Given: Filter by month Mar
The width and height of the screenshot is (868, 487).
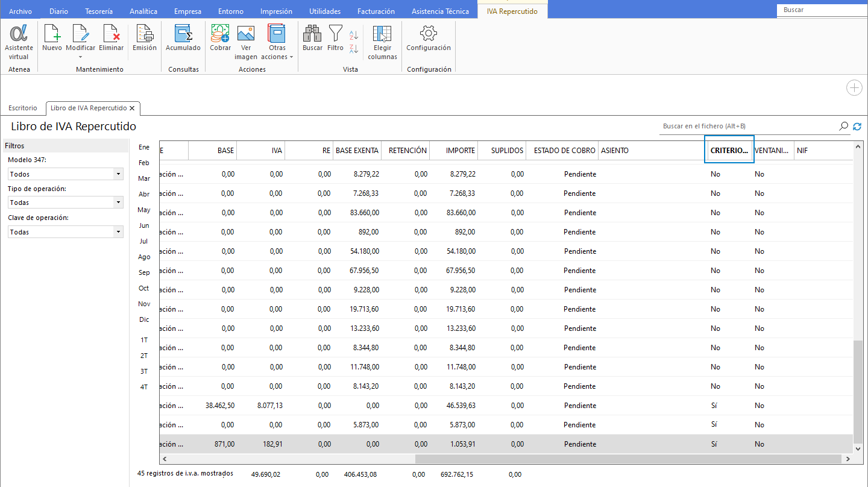Looking at the screenshot, I should pyautogui.click(x=144, y=178).
